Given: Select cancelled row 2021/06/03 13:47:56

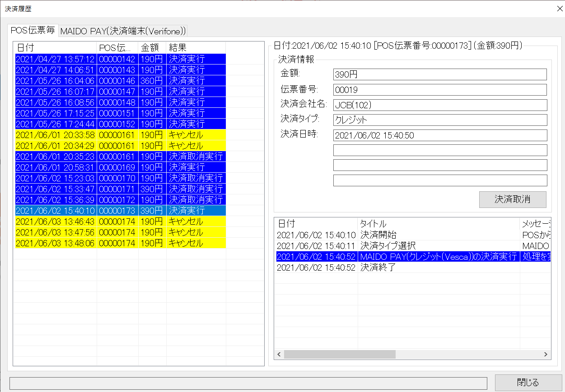Looking at the screenshot, I should (x=121, y=232).
